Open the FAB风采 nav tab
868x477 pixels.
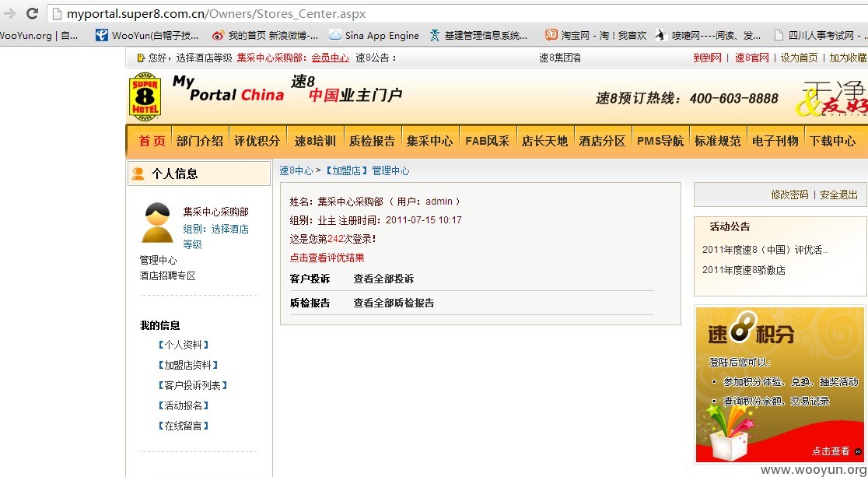[x=487, y=142]
